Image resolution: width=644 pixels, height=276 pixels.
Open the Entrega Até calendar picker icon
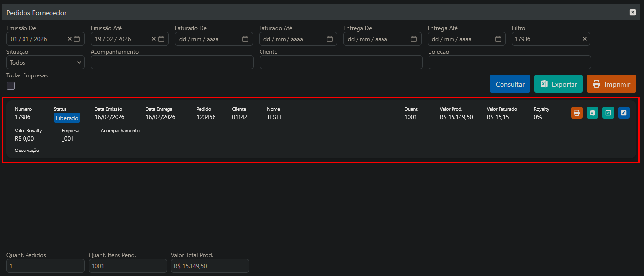click(x=498, y=39)
